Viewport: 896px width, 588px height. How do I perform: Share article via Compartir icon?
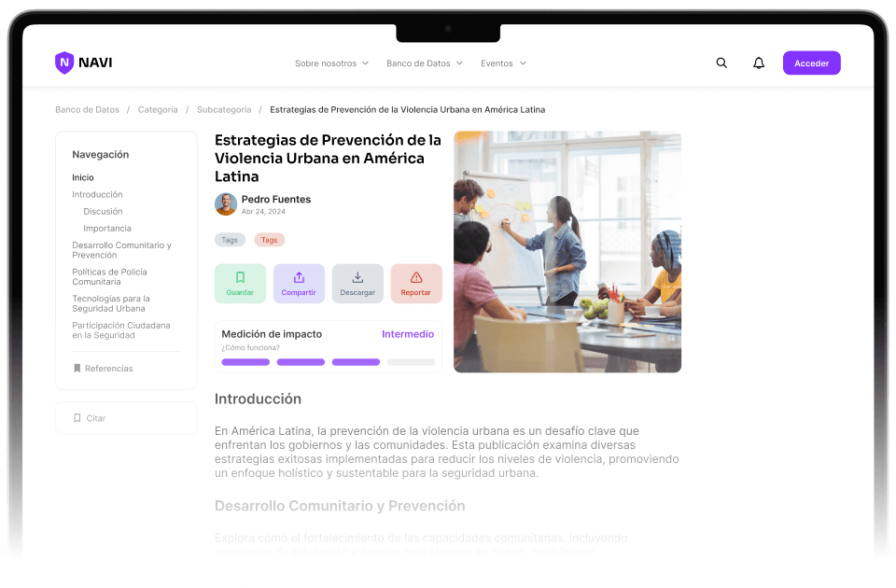[x=299, y=278]
